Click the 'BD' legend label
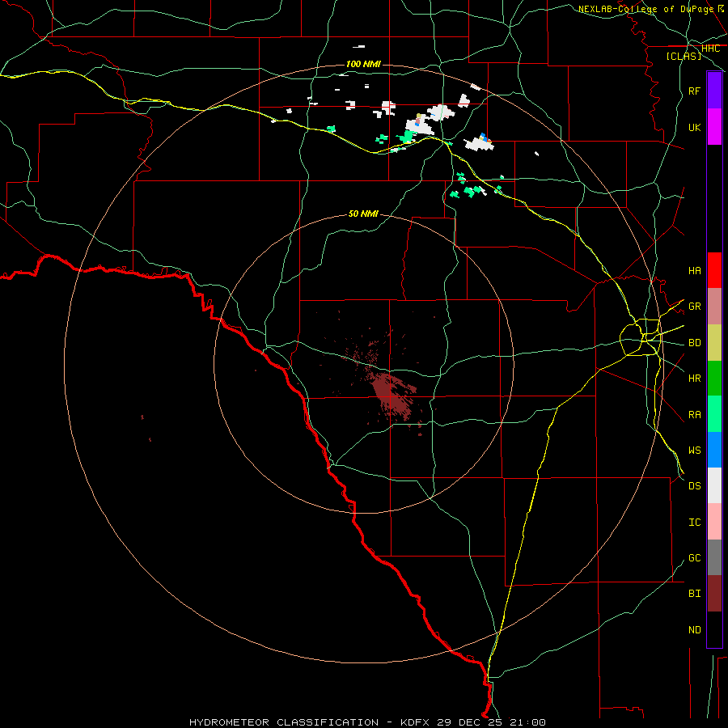The width and height of the screenshot is (728, 728). 694,343
